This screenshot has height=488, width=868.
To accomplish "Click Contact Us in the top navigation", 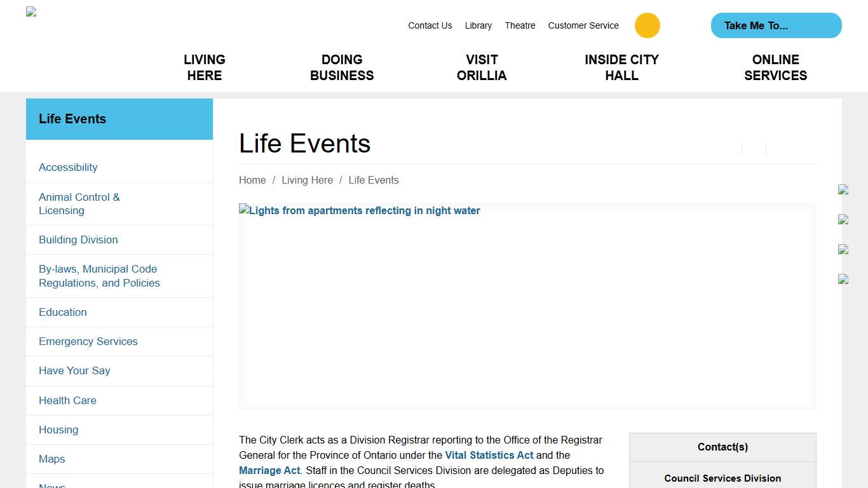I will coord(430,25).
